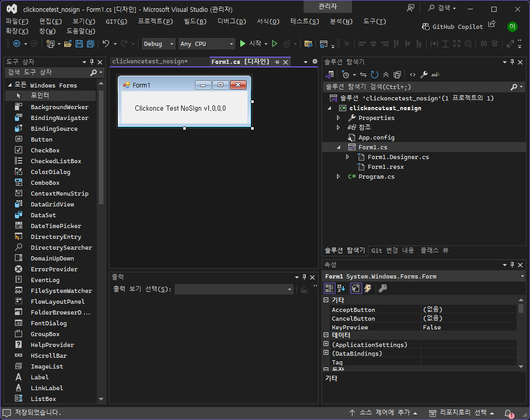Expand the 참조 references node
Screen dimensions: 530x420
[338, 127]
